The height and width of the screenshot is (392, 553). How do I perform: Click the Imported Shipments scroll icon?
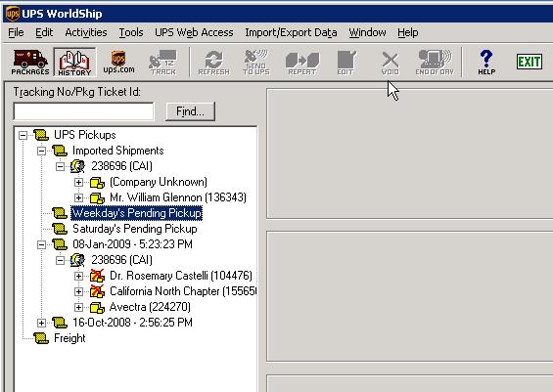[60, 151]
